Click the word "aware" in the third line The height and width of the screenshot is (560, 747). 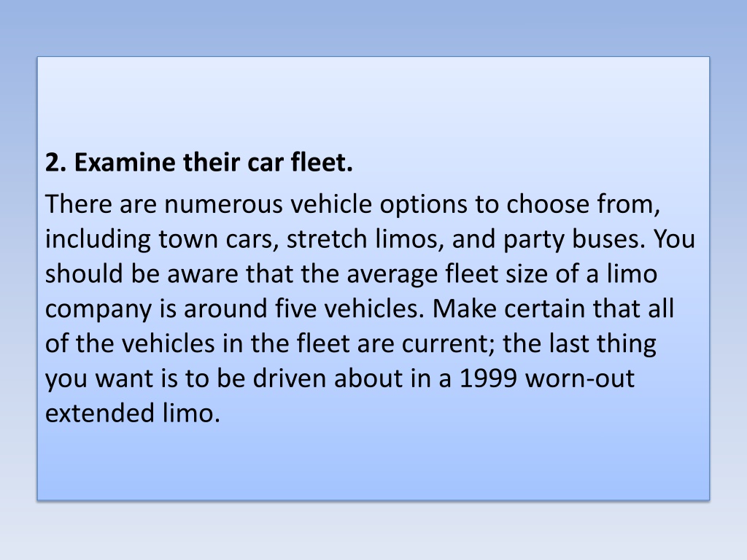coord(203,275)
